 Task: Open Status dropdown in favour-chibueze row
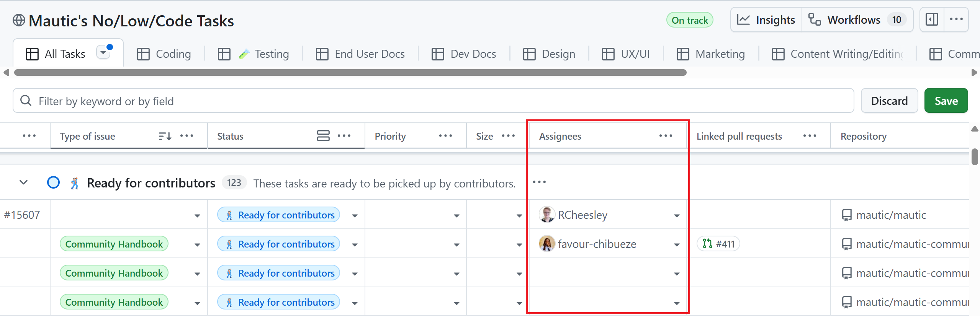pos(355,245)
